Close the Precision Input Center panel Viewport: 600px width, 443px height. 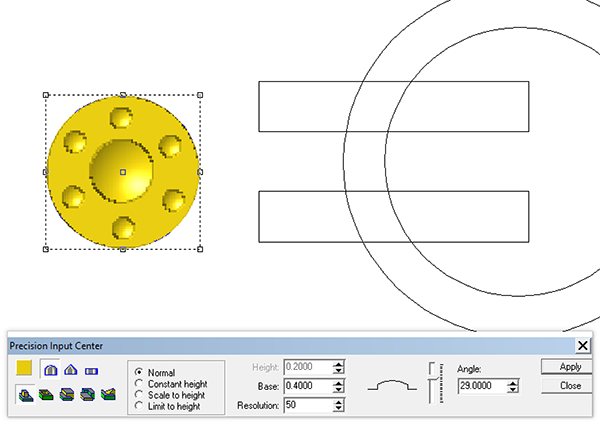click(582, 346)
